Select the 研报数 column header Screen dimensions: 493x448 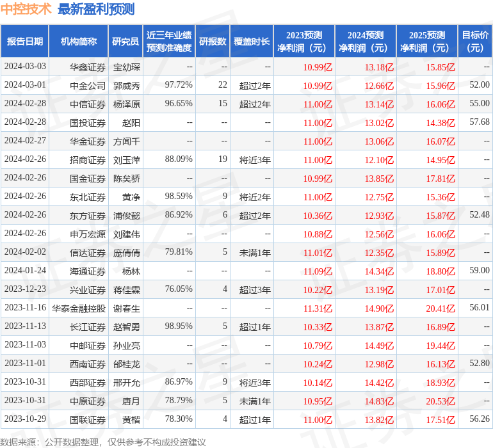(x=213, y=41)
